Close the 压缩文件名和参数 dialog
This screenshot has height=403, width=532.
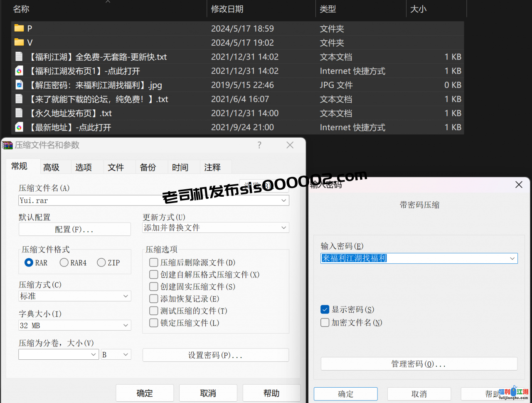click(x=290, y=145)
